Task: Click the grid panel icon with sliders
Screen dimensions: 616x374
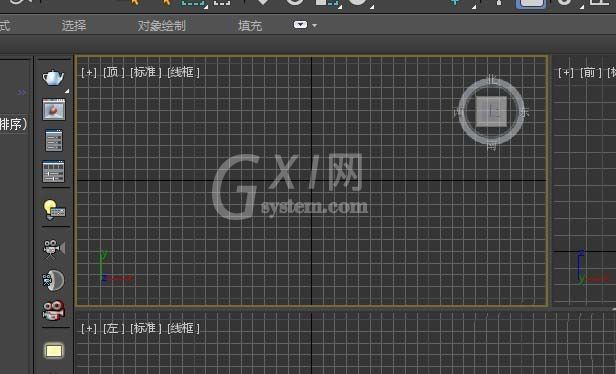Action: pos(53,171)
